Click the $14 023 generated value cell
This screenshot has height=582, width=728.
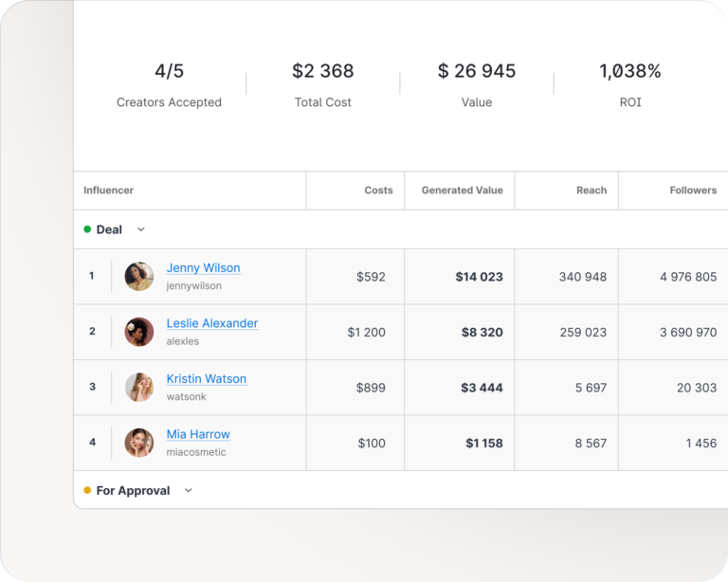(479, 277)
